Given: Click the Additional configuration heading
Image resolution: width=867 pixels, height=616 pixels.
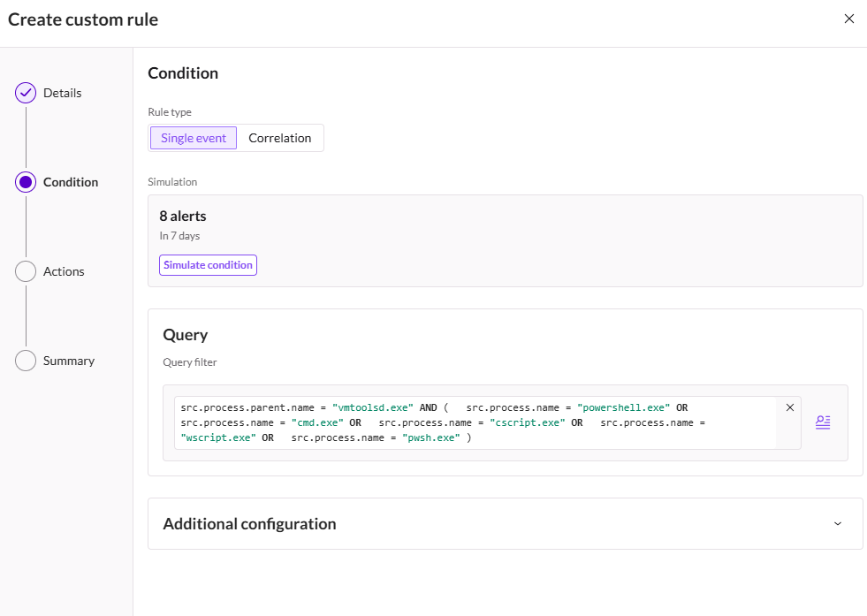Looking at the screenshot, I should 249,524.
